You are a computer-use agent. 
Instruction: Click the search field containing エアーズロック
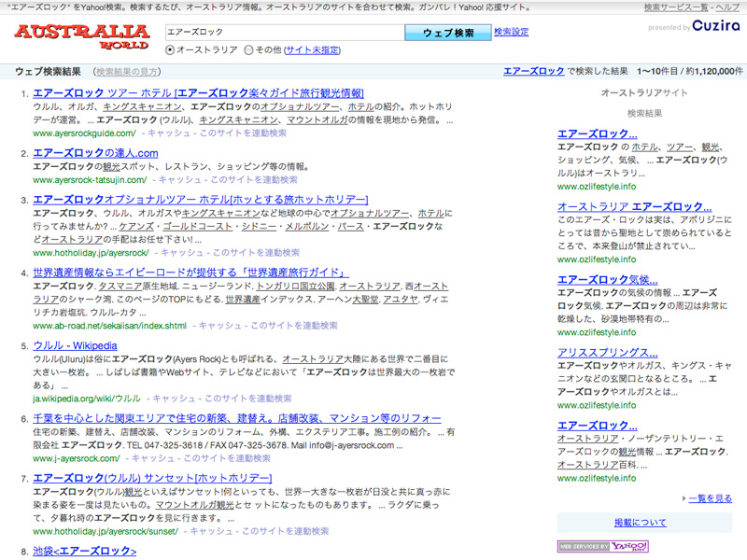[285, 33]
